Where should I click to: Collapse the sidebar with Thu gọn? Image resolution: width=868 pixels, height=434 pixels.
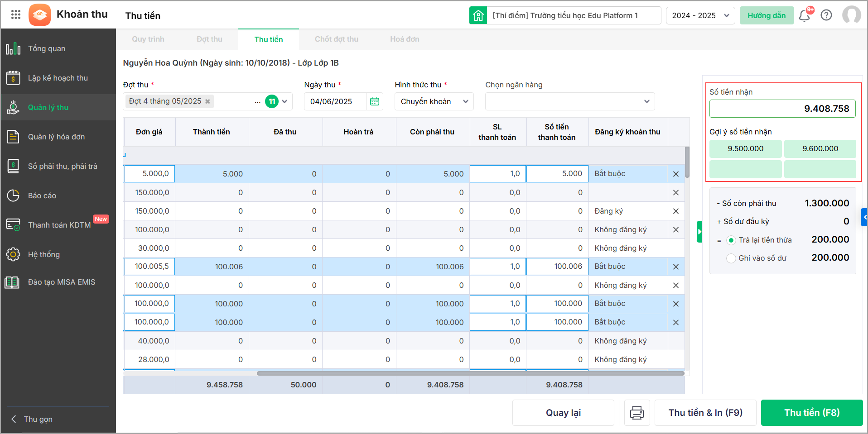(x=38, y=419)
